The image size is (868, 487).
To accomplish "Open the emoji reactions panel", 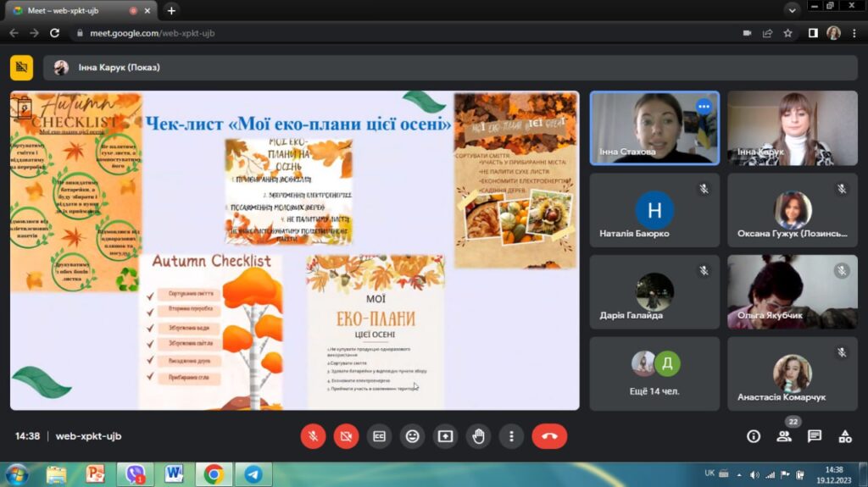I will (x=413, y=436).
